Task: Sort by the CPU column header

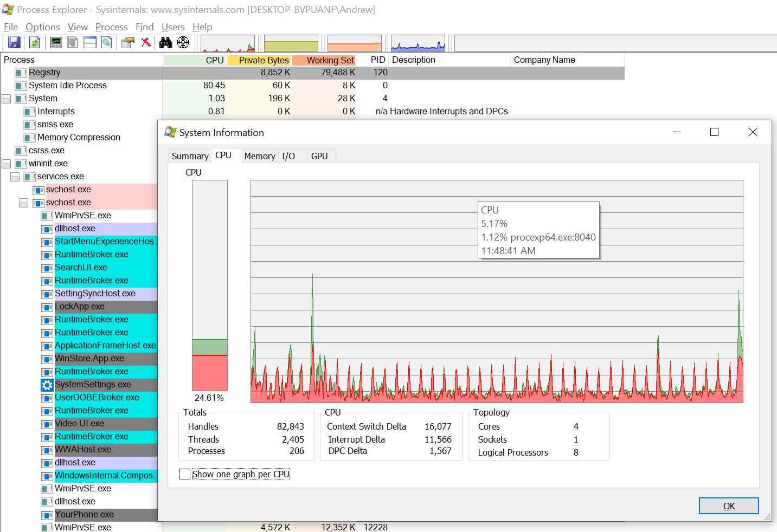Action: tap(195, 60)
